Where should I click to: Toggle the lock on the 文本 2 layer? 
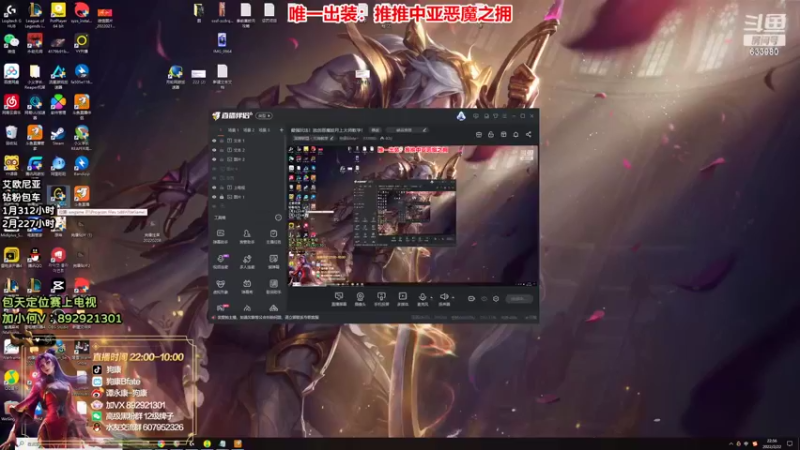(x=221, y=150)
